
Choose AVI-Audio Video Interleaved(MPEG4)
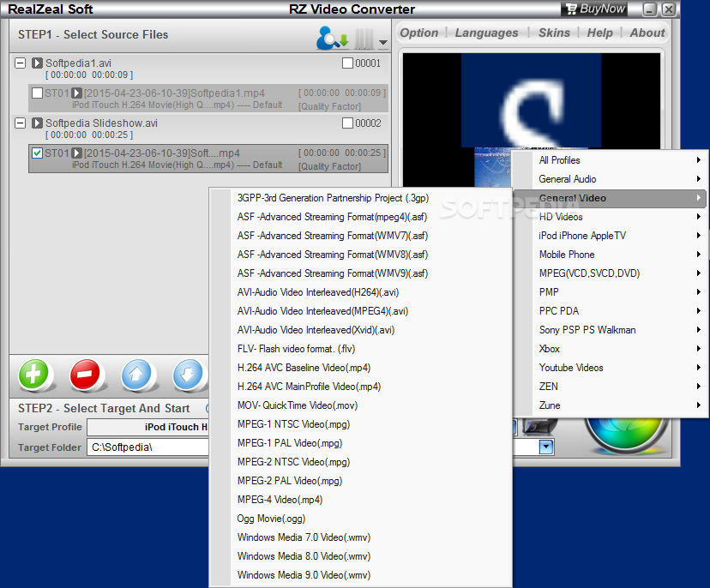pos(361,311)
